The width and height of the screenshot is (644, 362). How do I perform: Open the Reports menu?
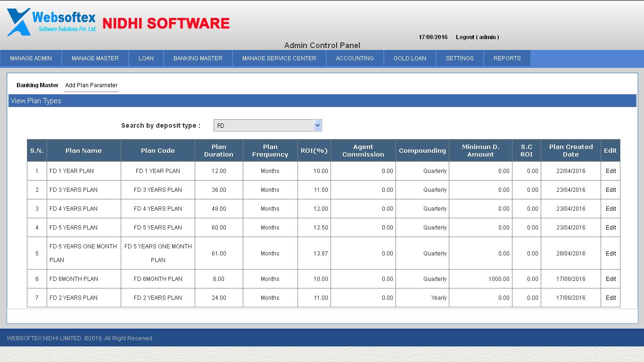tap(507, 58)
